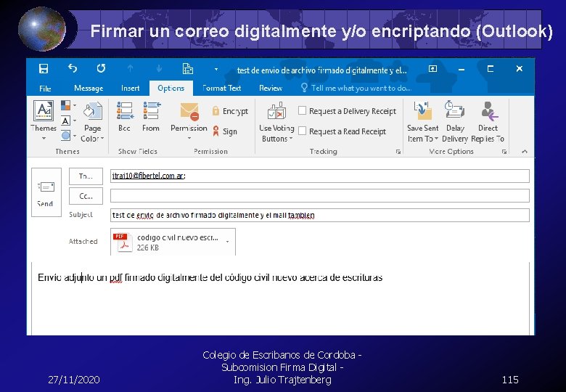This screenshot has height=392, width=566.
Task: Toggle ribbon display options icon
Action: coord(432,68)
